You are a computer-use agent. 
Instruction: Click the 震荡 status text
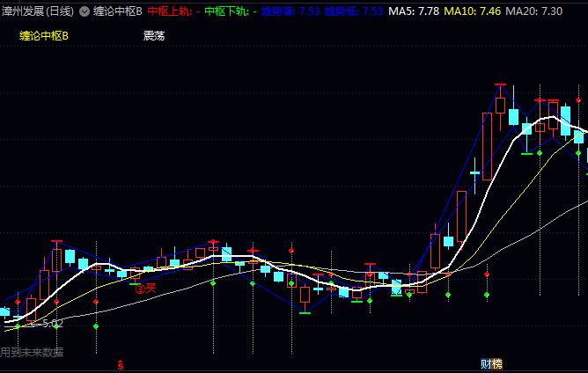154,36
